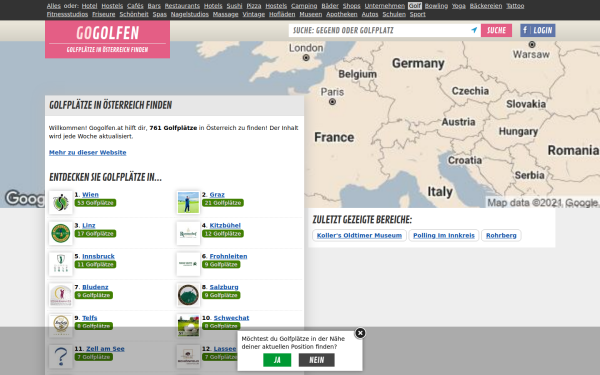Open the Innsbruck golf courses link
This screenshot has width=600, height=375.
pos(98,256)
